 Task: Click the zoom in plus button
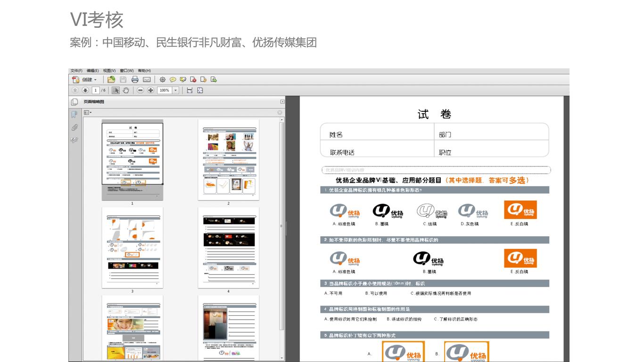click(151, 90)
